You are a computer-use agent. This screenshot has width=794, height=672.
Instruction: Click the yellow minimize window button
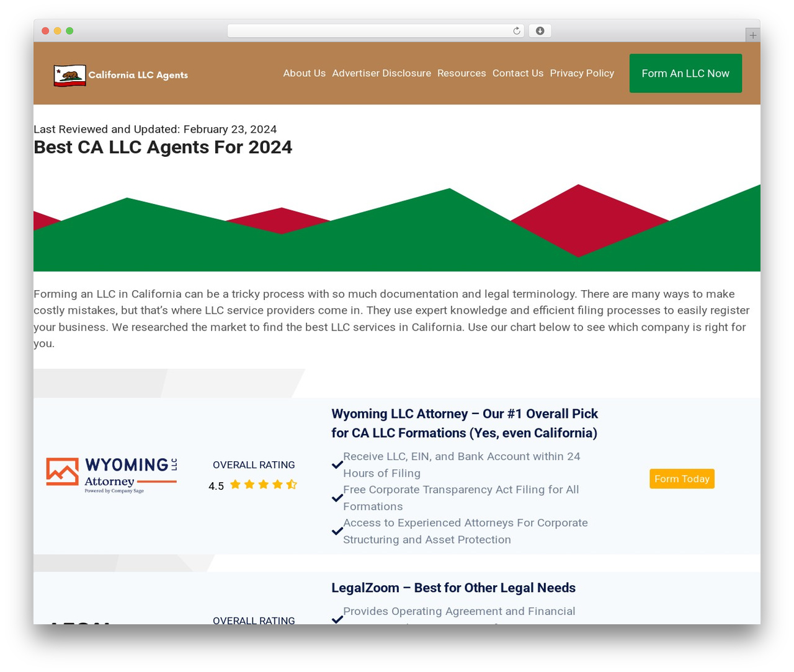[x=58, y=31]
